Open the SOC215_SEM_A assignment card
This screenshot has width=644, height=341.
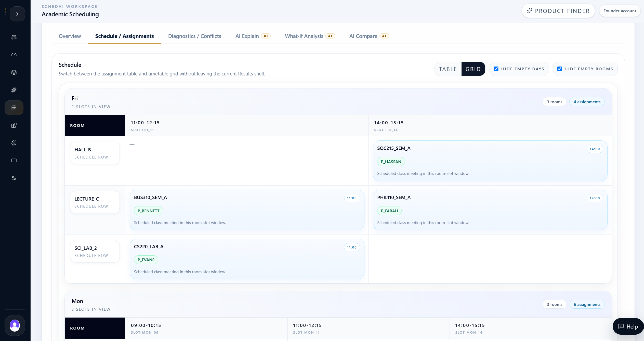[490, 161]
